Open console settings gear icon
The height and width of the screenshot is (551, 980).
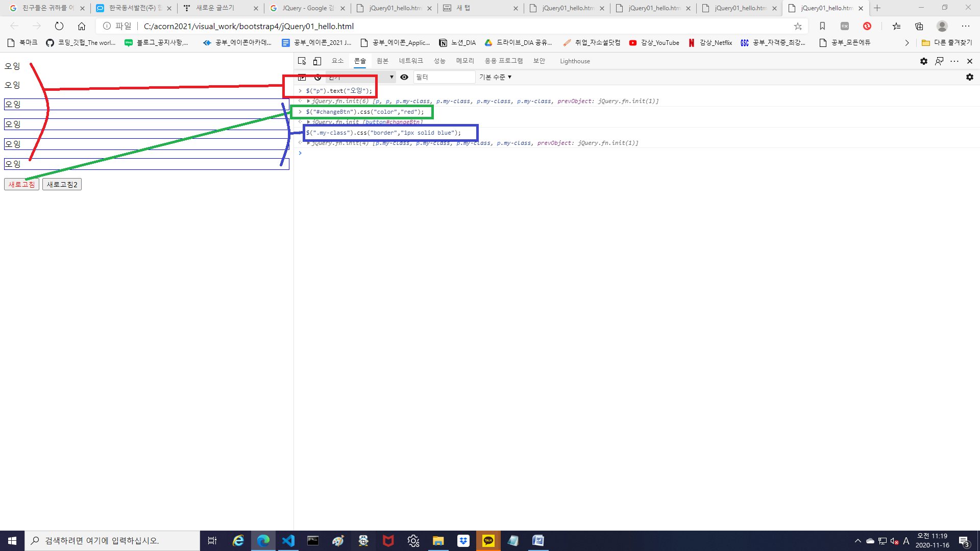click(x=969, y=77)
